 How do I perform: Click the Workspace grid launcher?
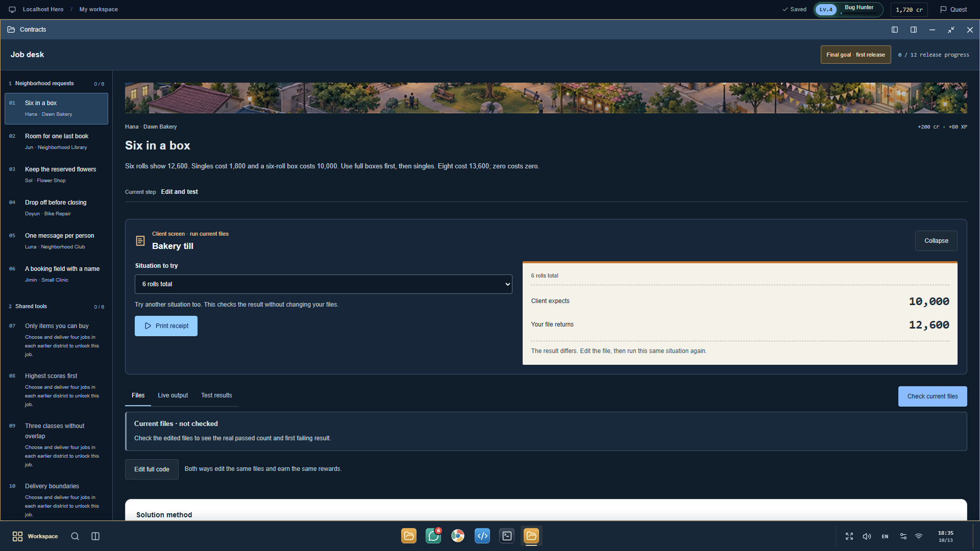pyautogui.click(x=35, y=536)
